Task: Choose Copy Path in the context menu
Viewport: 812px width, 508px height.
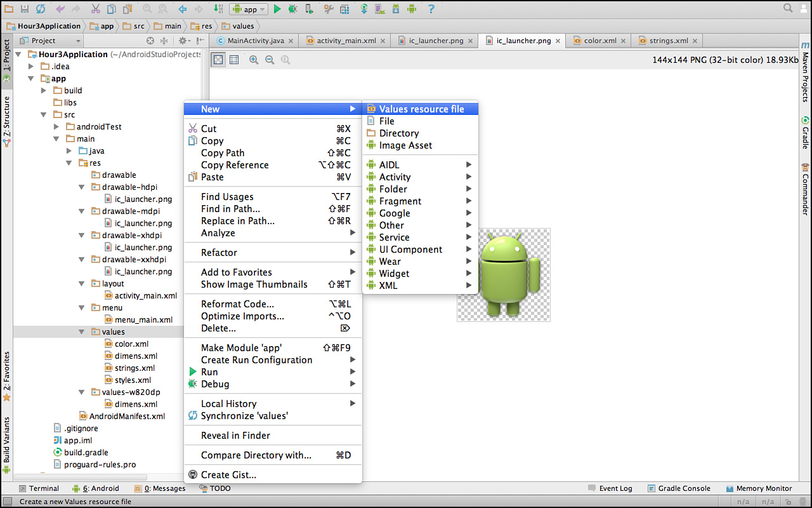Action: click(273, 153)
